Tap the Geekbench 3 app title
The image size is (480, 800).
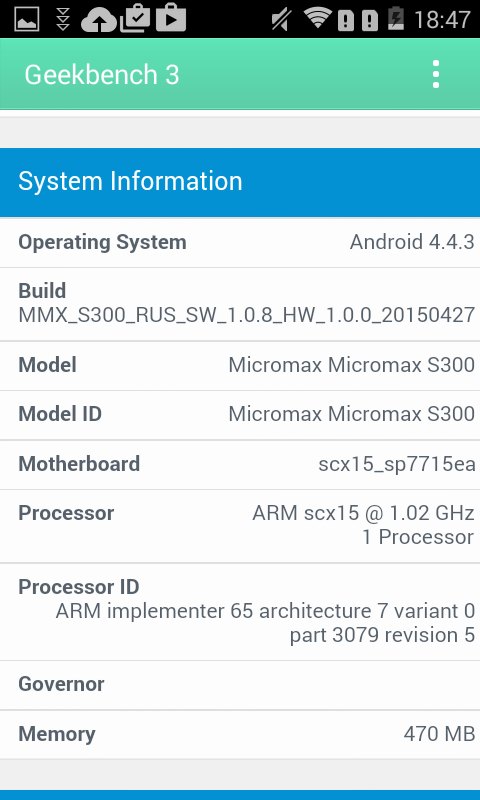102,74
